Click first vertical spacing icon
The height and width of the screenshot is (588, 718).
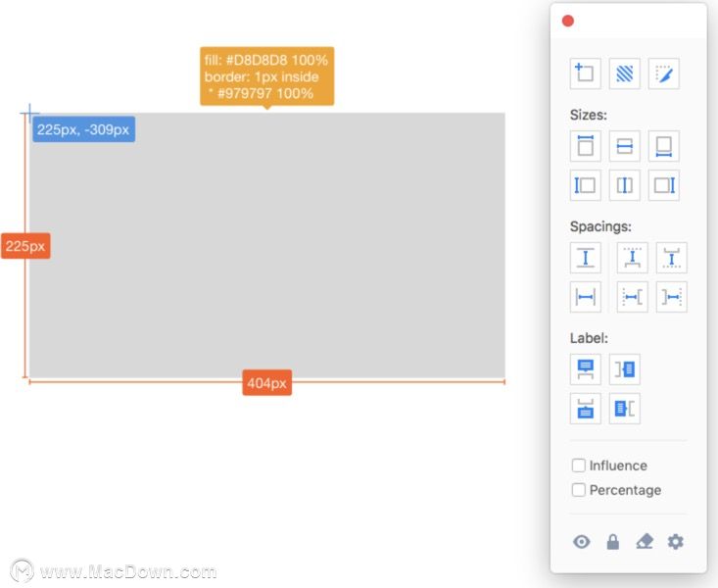point(585,258)
